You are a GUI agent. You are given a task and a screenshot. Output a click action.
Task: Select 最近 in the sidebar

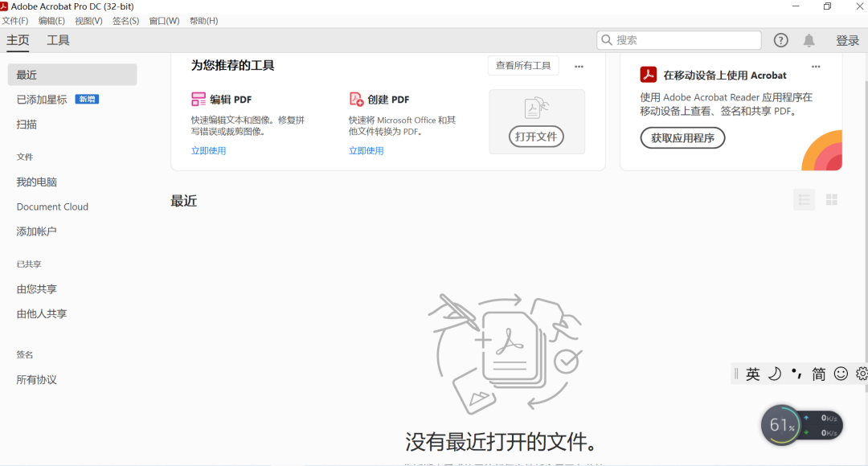72,75
